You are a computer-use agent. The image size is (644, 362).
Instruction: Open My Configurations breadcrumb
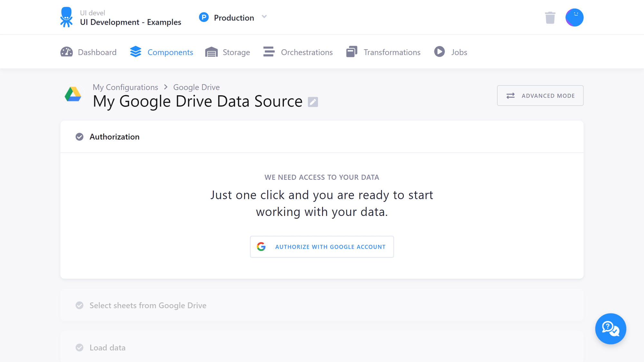125,87
